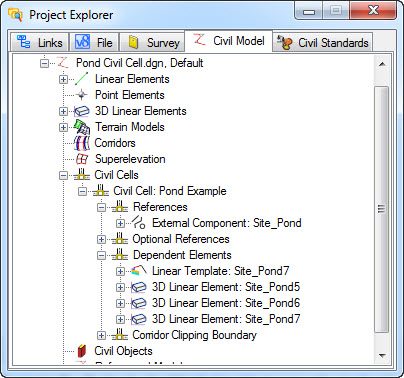This screenshot has width=404, height=378.
Task: Click the green Linear Elements line icon
Action: click(82, 79)
